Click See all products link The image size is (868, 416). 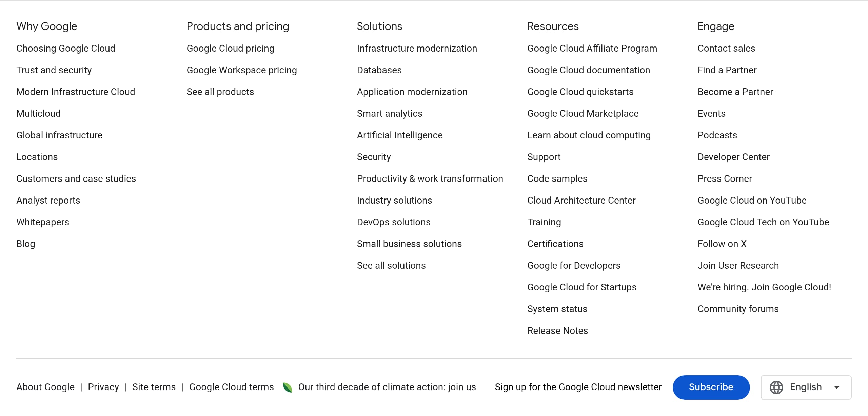click(220, 92)
